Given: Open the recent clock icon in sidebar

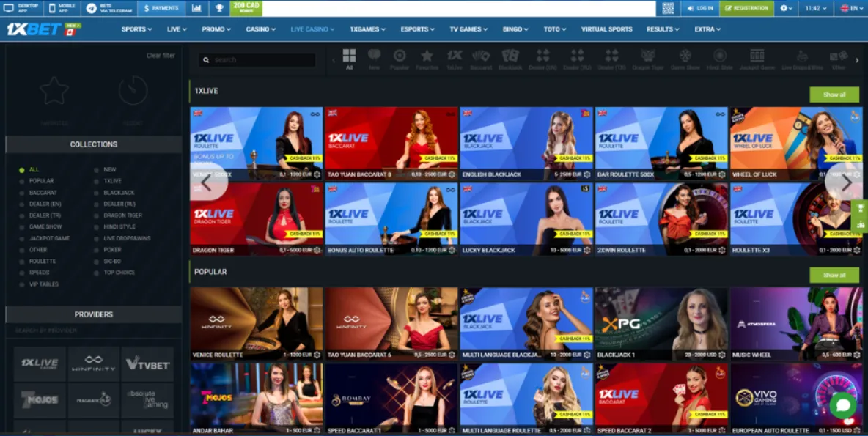Looking at the screenshot, I should pyautogui.click(x=133, y=91).
